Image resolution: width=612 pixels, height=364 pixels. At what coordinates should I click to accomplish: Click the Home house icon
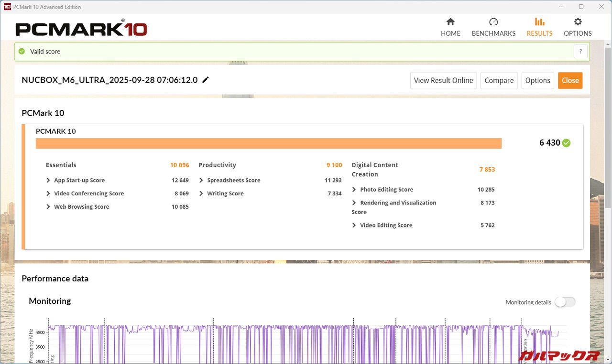450,22
